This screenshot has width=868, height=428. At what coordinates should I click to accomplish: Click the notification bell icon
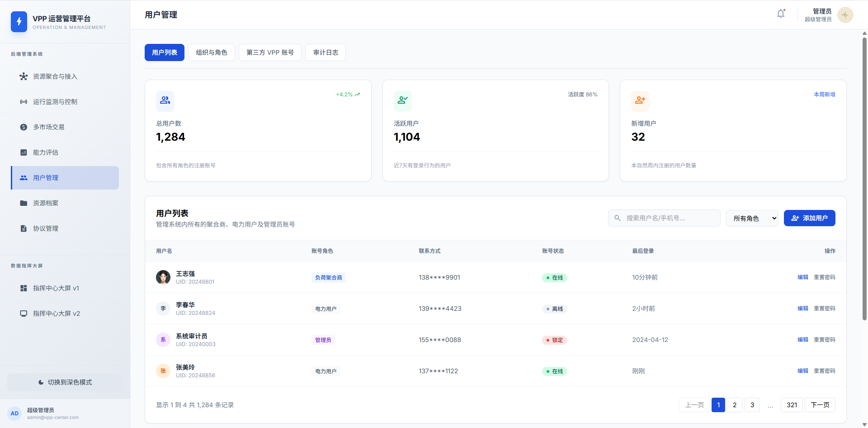click(781, 14)
